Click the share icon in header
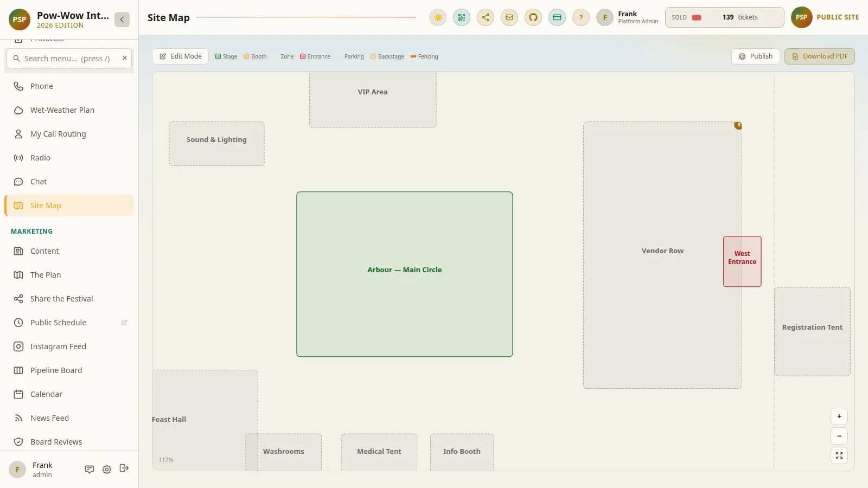Image resolution: width=868 pixels, height=488 pixels. pos(486,17)
